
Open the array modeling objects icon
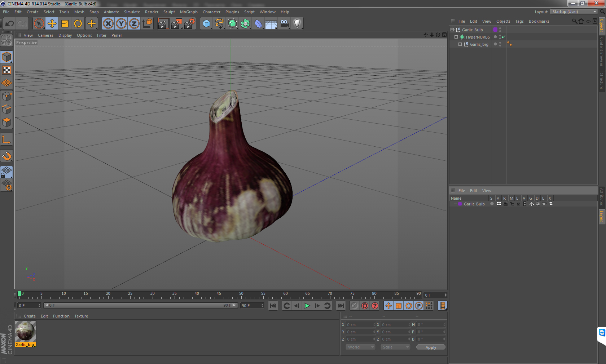pos(245,24)
